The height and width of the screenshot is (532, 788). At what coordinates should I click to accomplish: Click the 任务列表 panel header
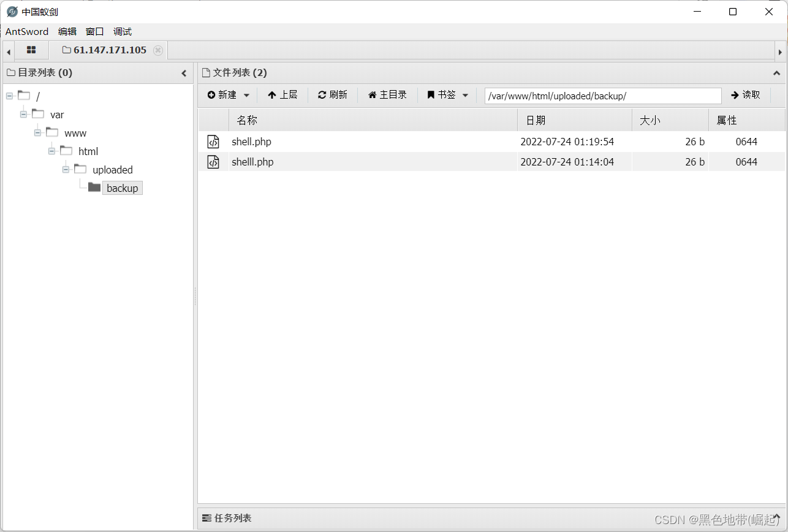point(491,518)
